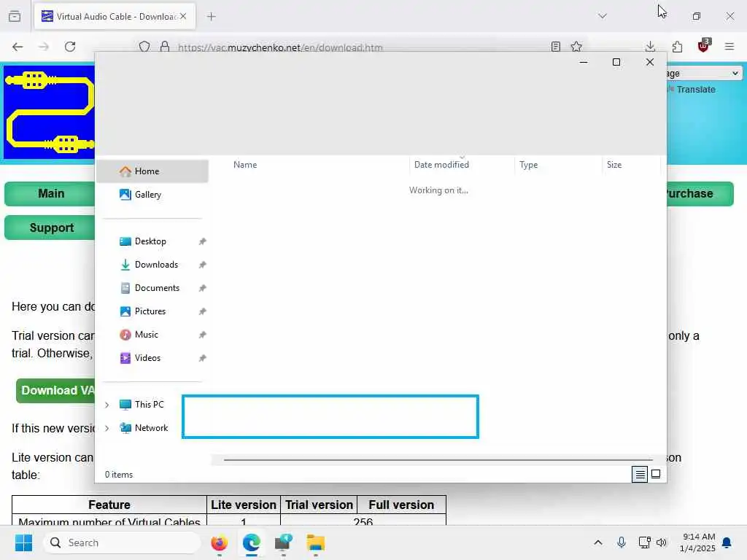Screen dimensions: 747x560
Task: Open the notifications bell icon
Action: click(x=727, y=542)
